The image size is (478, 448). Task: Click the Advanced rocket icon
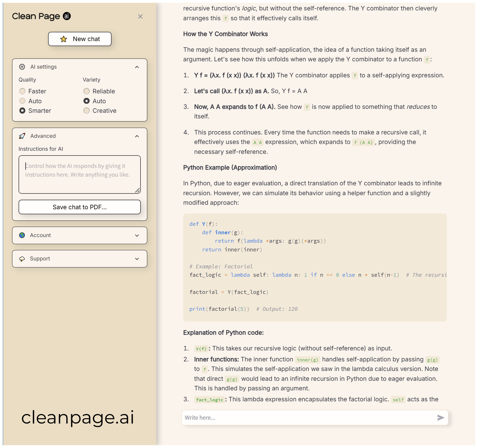[x=22, y=136]
